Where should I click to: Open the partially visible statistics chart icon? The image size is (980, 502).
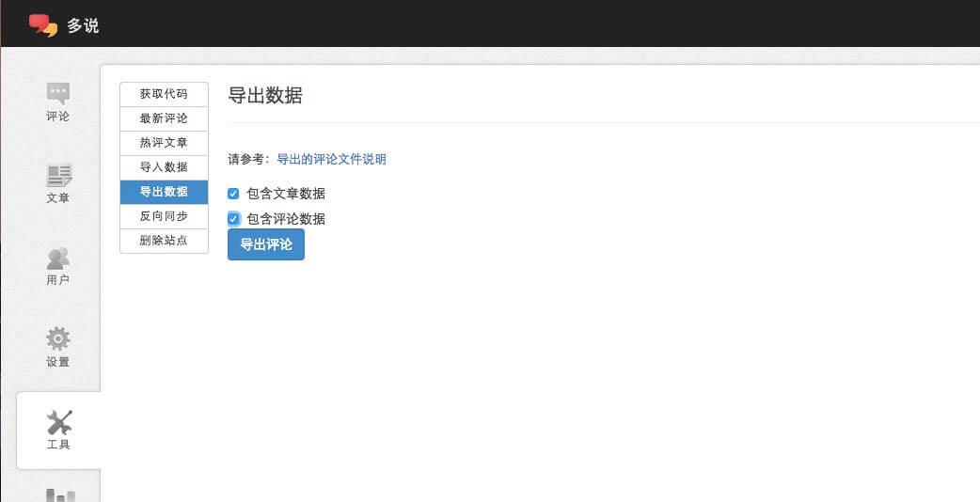(x=60, y=495)
